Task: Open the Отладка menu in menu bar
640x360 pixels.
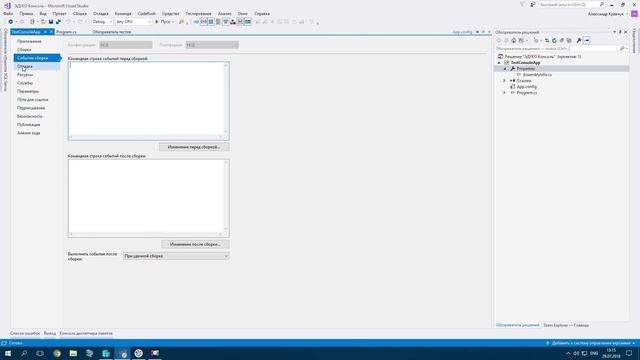Action: [x=100, y=13]
